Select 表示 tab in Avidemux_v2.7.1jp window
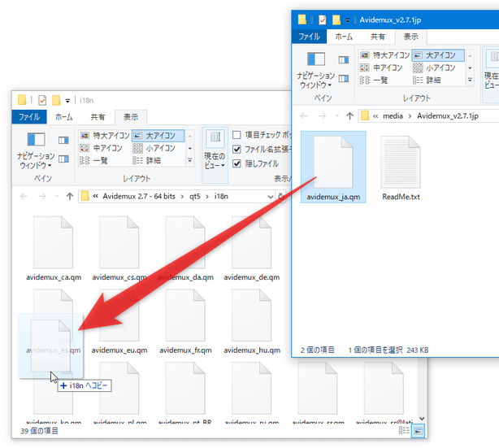 point(411,37)
